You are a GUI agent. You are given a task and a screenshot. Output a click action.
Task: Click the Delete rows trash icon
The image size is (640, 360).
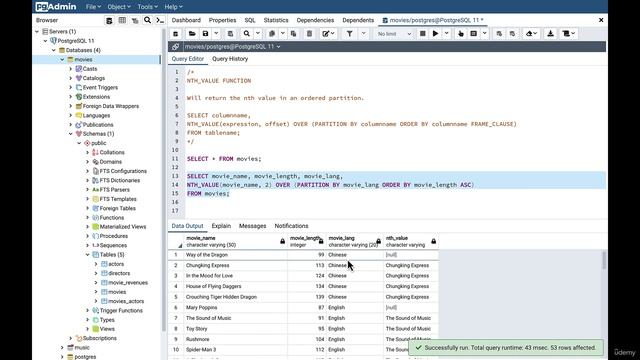pos(309,34)
